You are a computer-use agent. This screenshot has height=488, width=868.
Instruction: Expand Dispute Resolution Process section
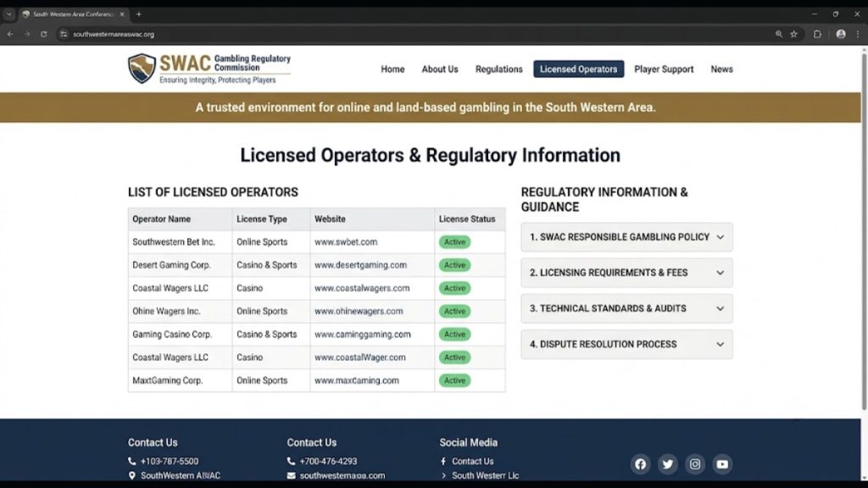[626, 344]
